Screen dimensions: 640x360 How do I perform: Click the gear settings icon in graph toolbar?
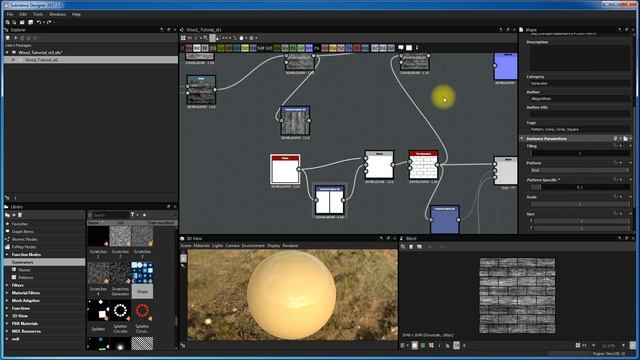(251, 38)
